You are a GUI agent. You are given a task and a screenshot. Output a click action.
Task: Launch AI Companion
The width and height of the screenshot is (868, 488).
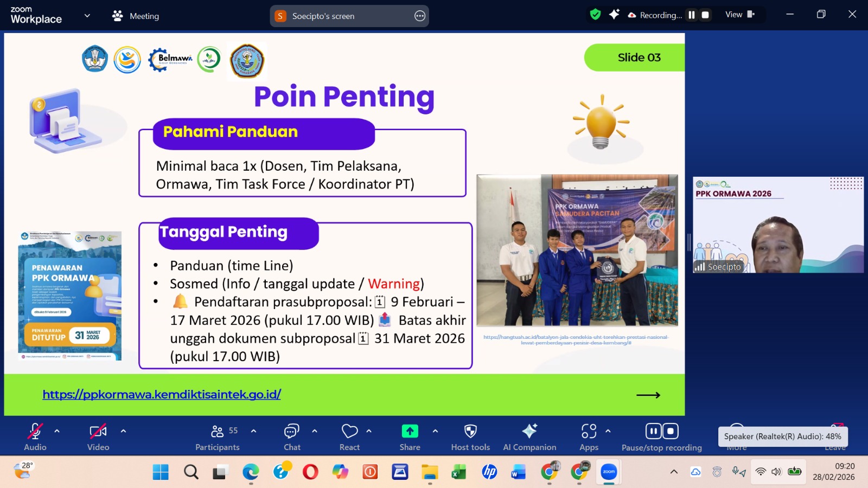point(529,432)
